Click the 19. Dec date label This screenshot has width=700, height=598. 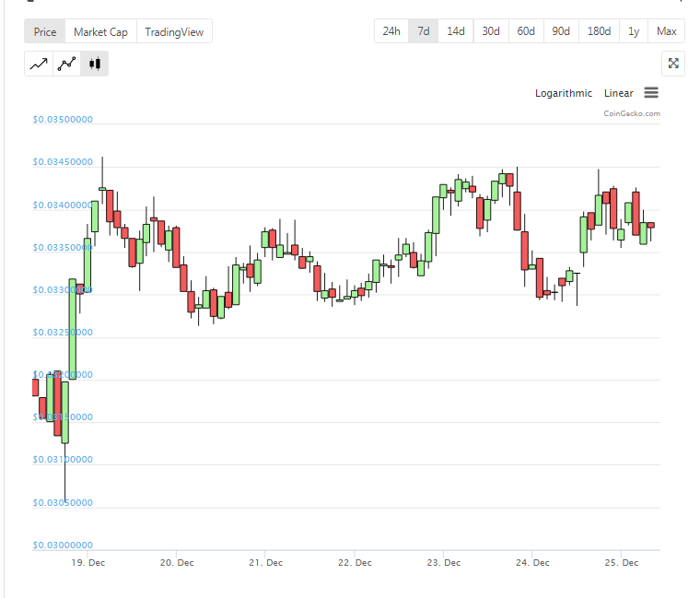coord(87,563)
